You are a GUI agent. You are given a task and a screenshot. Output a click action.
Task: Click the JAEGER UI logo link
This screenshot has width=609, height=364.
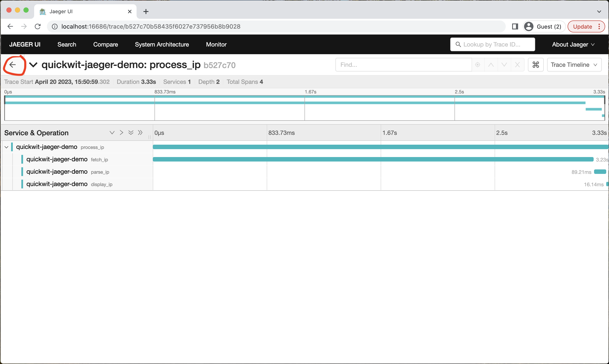tap(25, 44)
